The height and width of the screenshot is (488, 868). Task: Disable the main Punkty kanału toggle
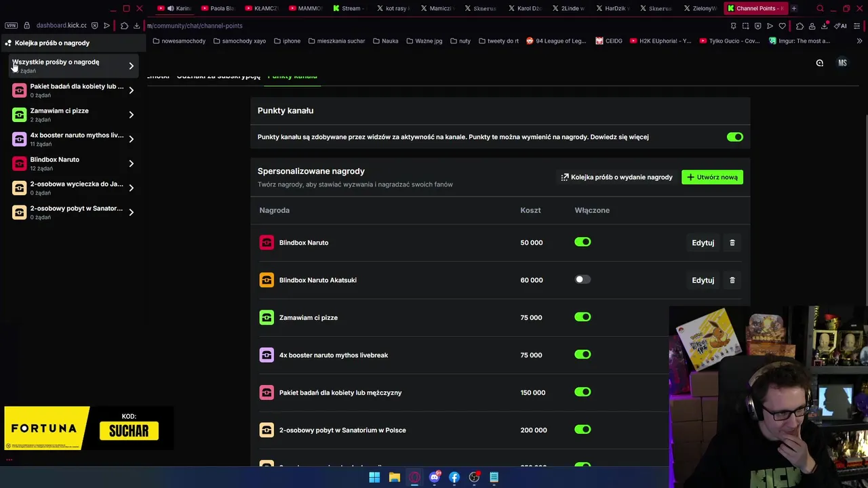[x=735, y=137]
